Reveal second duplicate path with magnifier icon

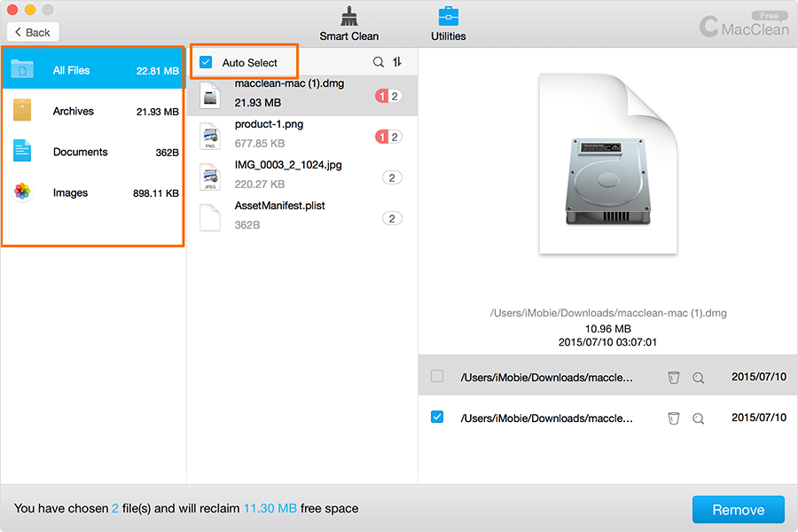point(699,419)
